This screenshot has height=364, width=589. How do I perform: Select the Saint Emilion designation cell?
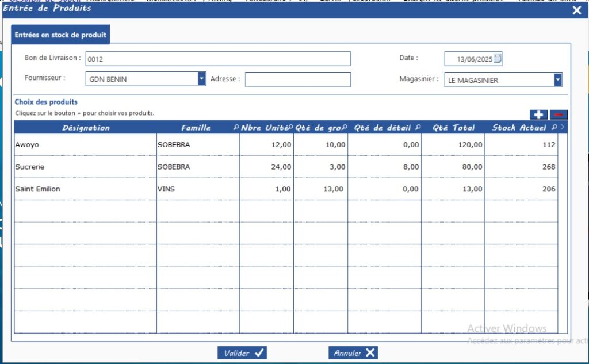coord(85,189)
